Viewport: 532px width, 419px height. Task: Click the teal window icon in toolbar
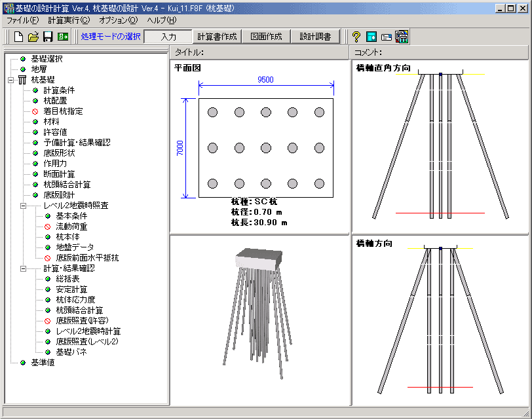[371, 37]
